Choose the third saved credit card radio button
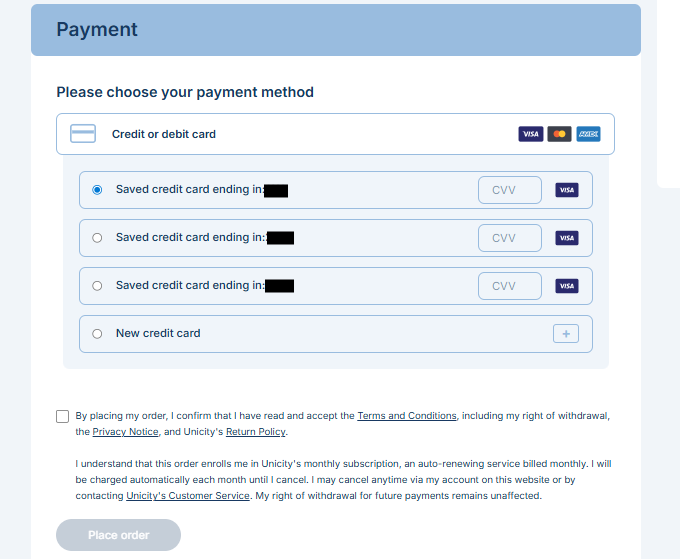This screenshot has height=559, width=680. click(x=97, y=286)
